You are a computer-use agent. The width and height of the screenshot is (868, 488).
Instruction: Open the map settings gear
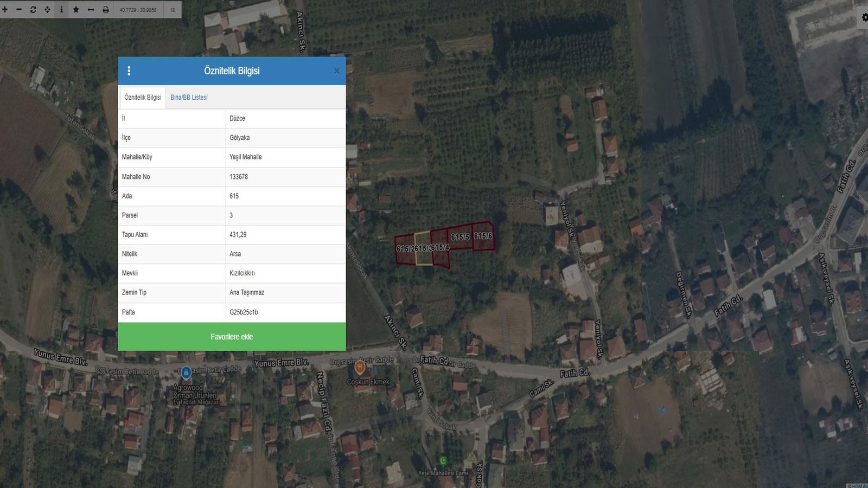[x=864, y=17]
